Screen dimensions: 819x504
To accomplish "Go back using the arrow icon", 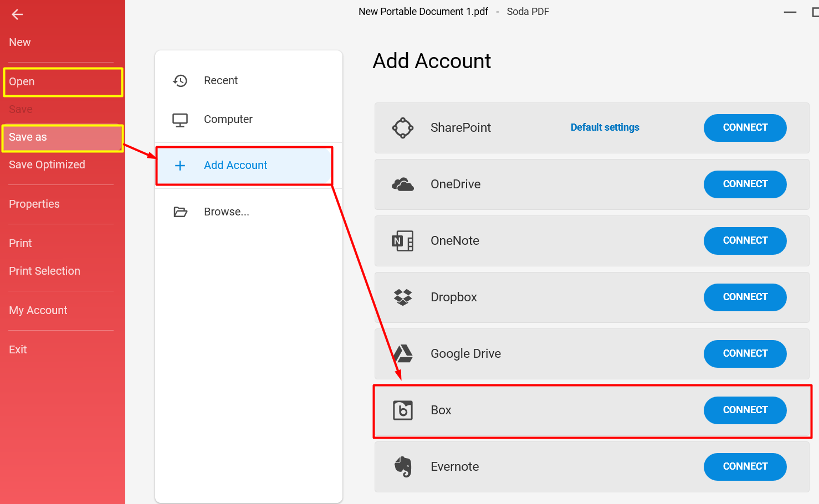I will click(x=17, y=14).
